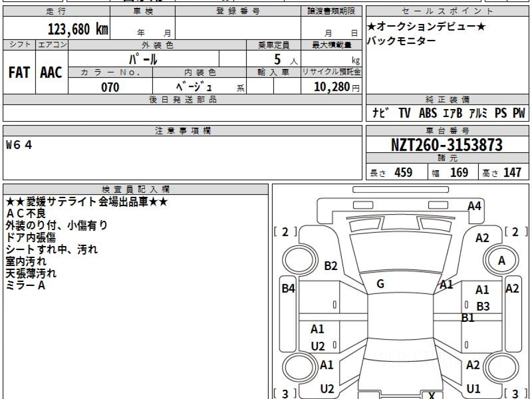Click the TV equipment entry
The image size is (532, 399).
click(x=404, y=113)
